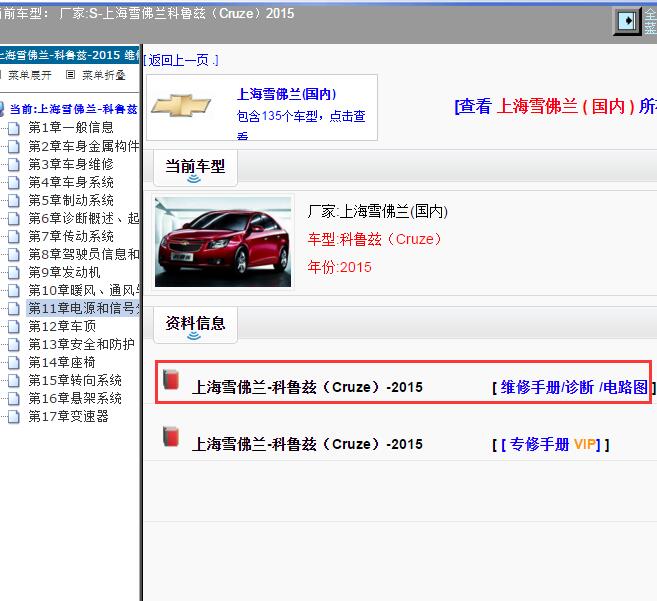This screenshot has width=657, height=601.
Task: Click red book icon of 专修手册 row
Action: [171, 436]
